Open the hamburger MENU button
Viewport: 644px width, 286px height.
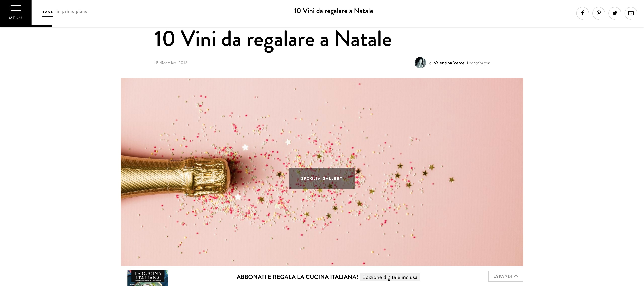(x=15, y=13)
